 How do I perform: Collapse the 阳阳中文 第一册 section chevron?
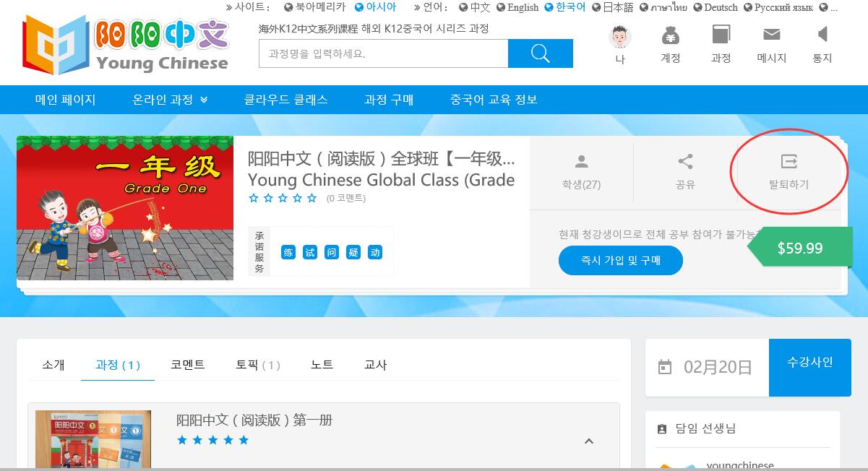click(x=588, y=441)
